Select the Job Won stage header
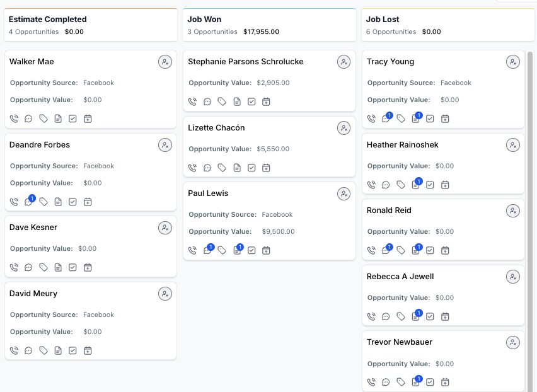 click(270, 25)
